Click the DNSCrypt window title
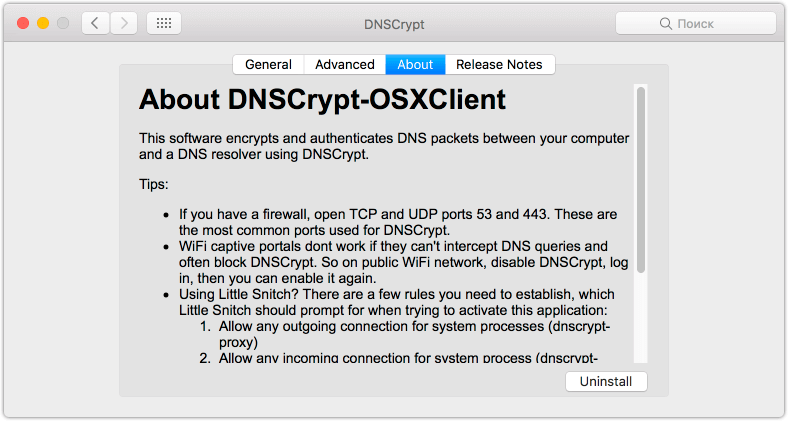This screenshot has height=421, width=788. [x=394, y=24]
